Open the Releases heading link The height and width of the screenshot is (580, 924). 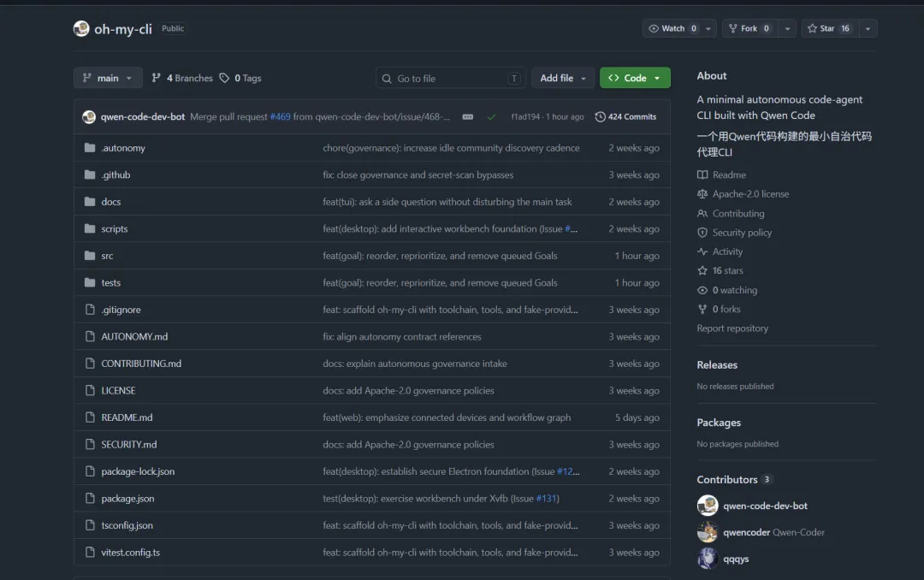(x=717, y=365)
